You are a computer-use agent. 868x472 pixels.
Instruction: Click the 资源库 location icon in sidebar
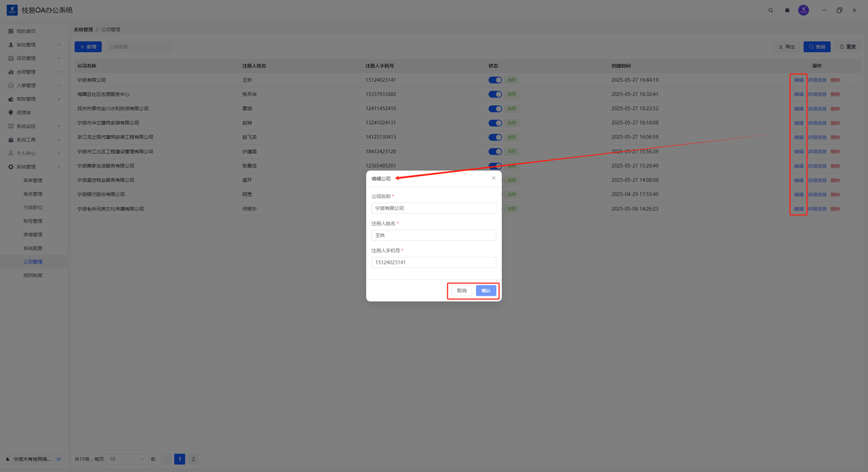click(x=11, y=113)
